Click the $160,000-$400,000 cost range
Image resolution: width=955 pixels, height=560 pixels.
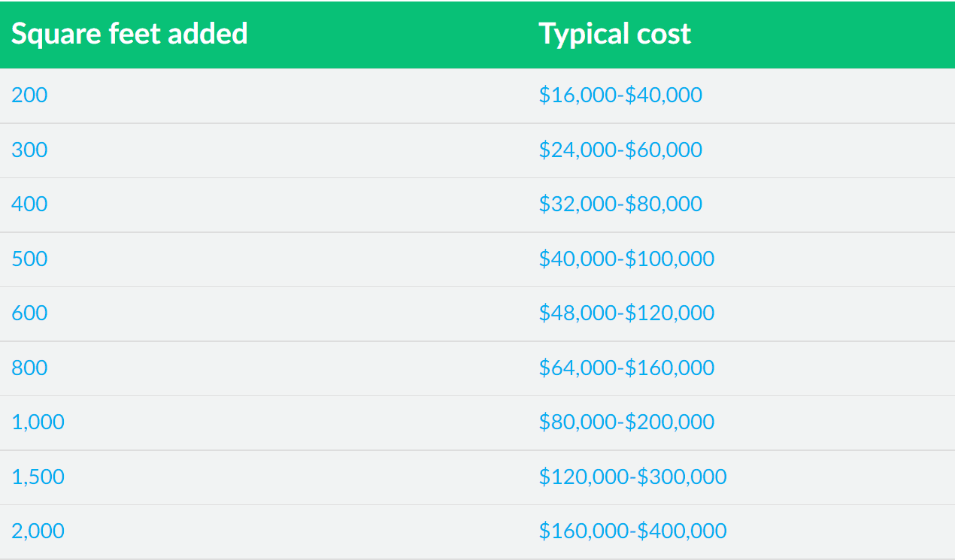tap(632, 531)
